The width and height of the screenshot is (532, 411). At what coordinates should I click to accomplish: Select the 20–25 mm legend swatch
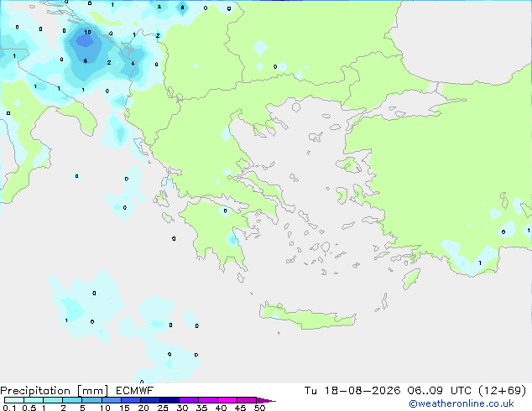pos(149,400)
